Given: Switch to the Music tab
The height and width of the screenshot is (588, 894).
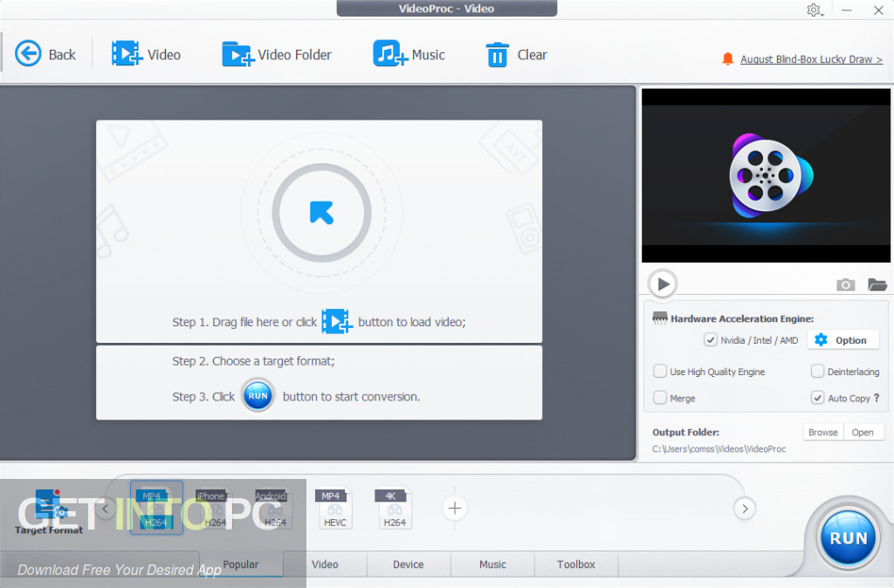Looking at the screenshot, I should pyautogui.click(x=492, y=564).
